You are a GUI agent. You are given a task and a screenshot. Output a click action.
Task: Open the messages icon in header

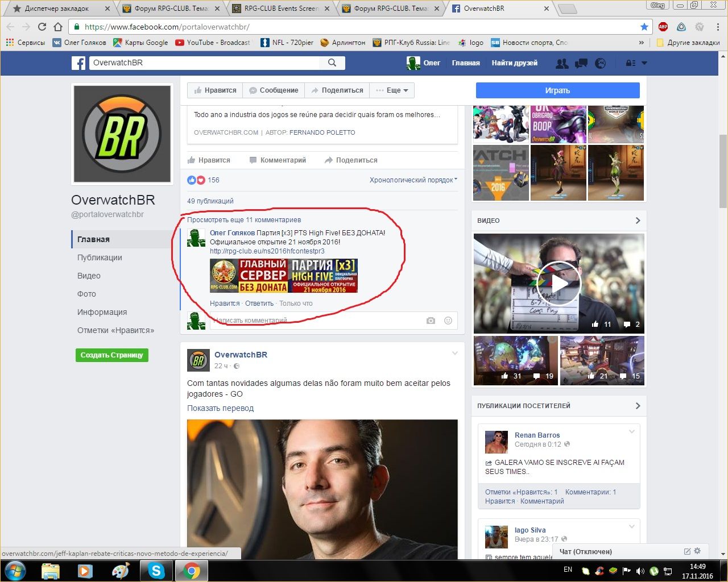click(581, 63)
